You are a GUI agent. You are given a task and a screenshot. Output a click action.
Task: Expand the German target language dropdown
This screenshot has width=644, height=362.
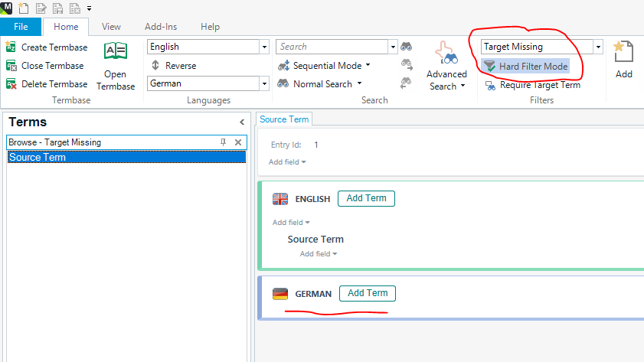tap(264, 83)
